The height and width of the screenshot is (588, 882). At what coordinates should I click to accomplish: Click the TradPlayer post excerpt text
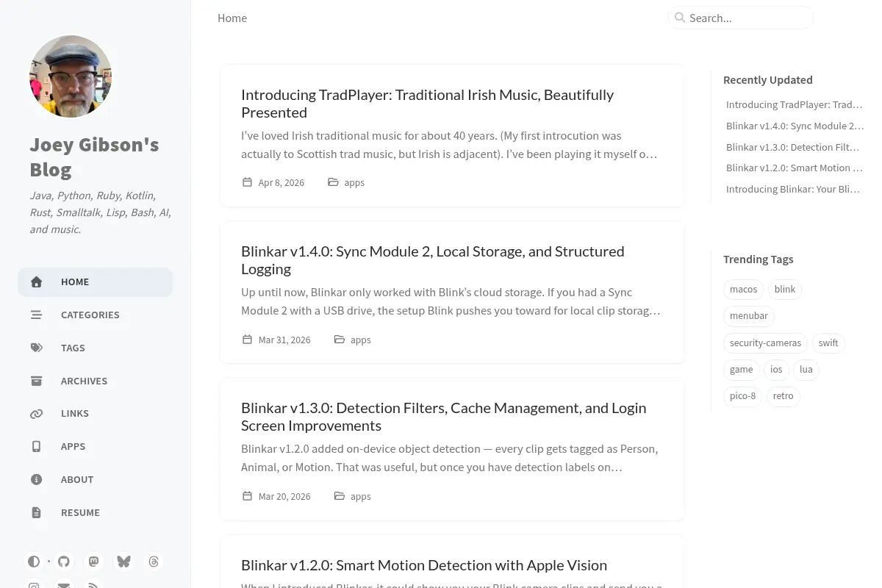450,145
